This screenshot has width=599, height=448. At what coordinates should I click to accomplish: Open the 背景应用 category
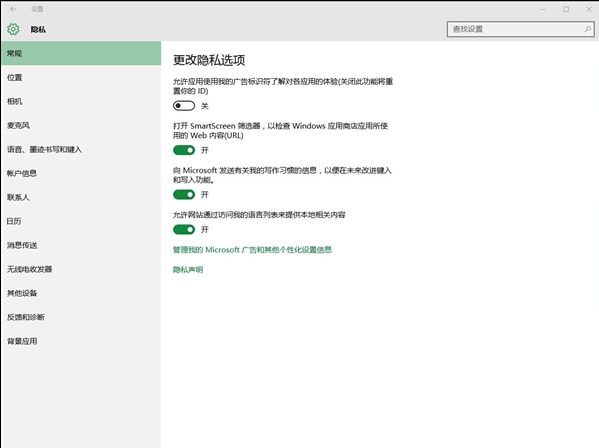[x=81, y=341]
